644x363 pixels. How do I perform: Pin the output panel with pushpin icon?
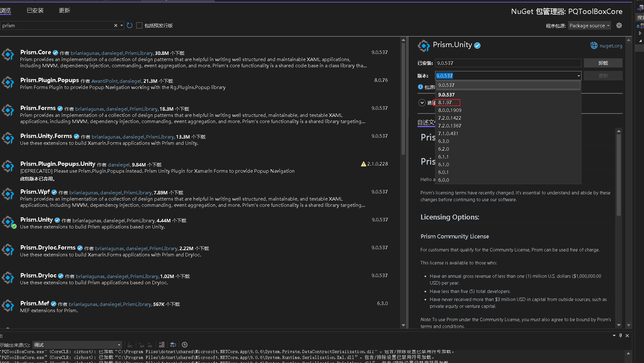click(x=620, y=336)
